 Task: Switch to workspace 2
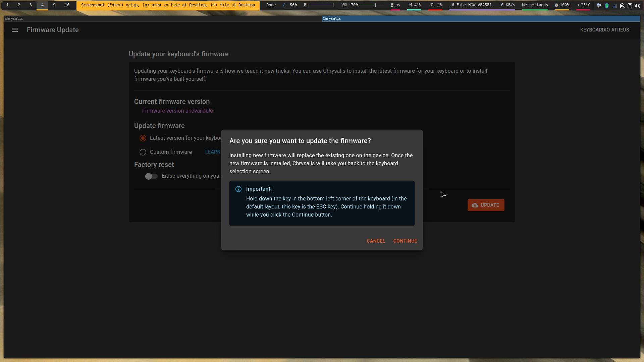tap(19, 5)
